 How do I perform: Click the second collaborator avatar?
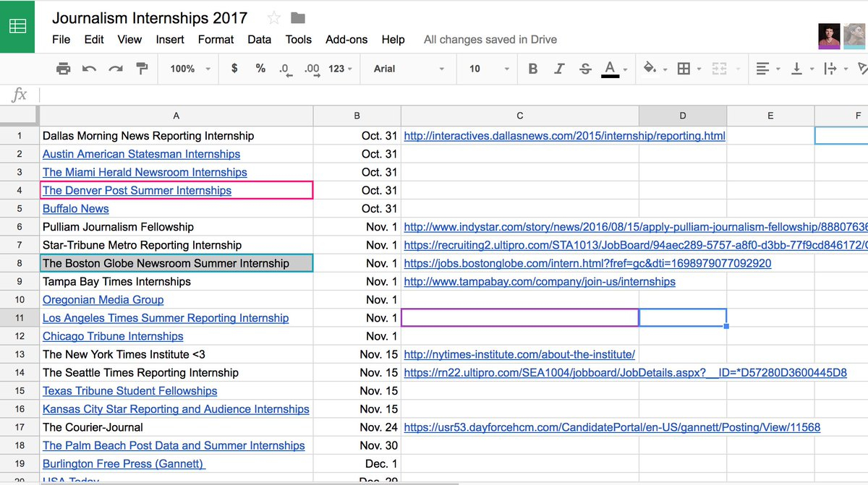(855, 36)
